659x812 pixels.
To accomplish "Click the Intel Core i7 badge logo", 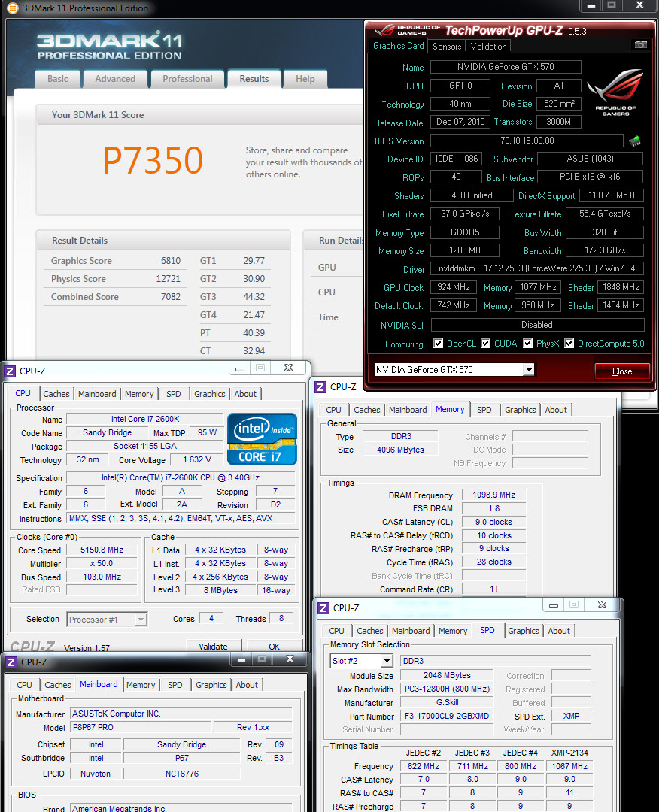I will 262,439.
